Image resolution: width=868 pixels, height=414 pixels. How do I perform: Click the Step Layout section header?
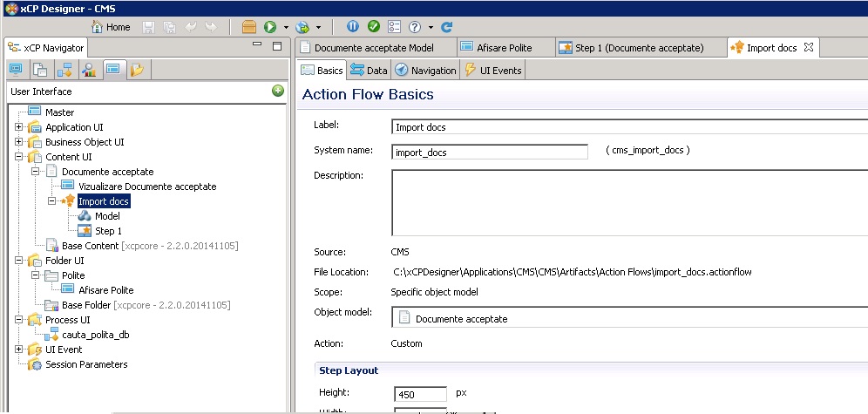click(x=349, y=370)
